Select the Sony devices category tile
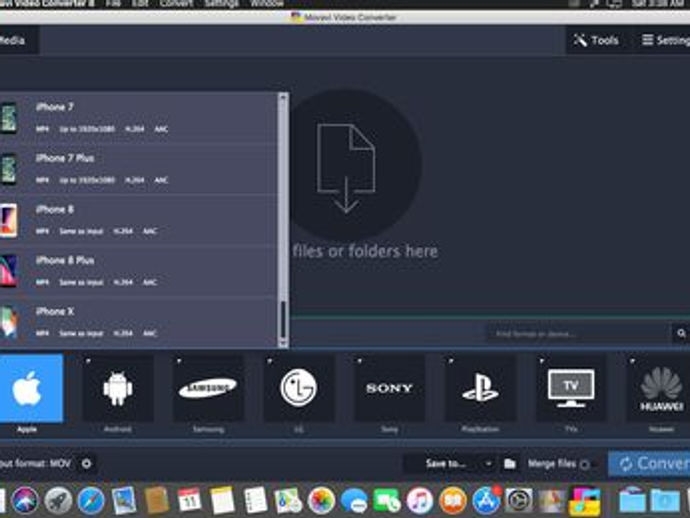The image size is (690, 518). pos(389,388)
